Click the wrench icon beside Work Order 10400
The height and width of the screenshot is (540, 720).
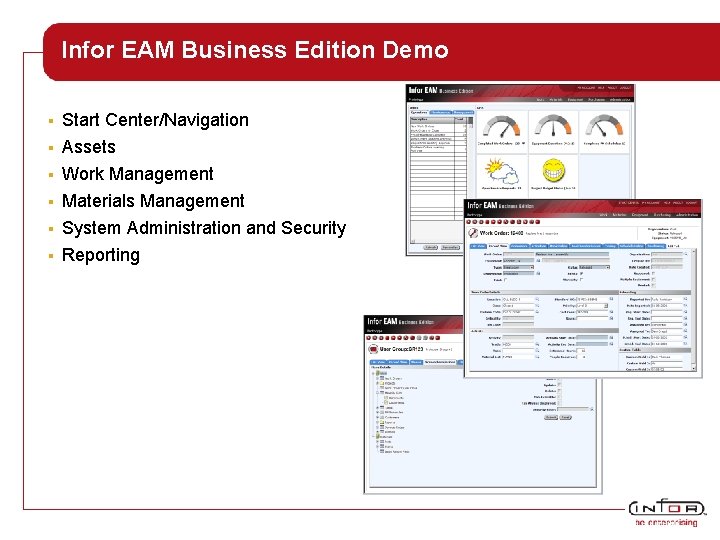(x=472, y=233)
